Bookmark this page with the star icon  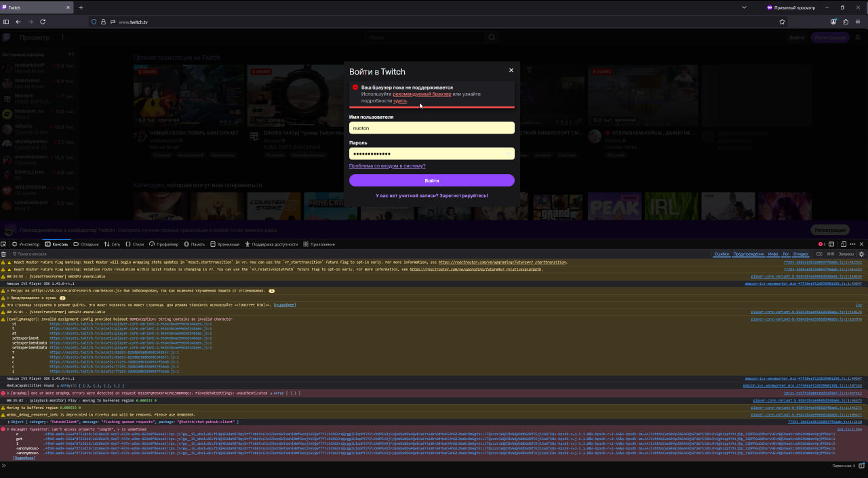(782, 22)
